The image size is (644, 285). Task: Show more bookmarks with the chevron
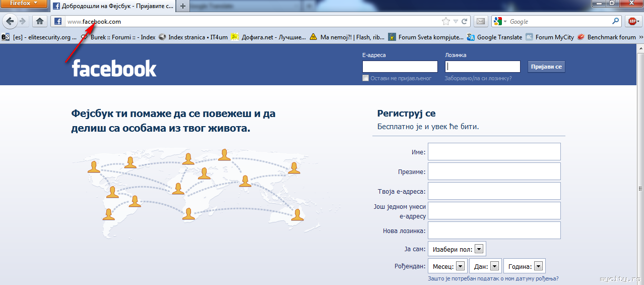[640, 37]
